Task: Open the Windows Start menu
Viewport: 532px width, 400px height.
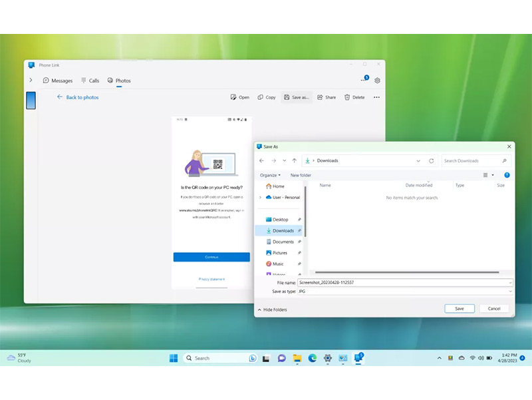Action: [174, 358]
